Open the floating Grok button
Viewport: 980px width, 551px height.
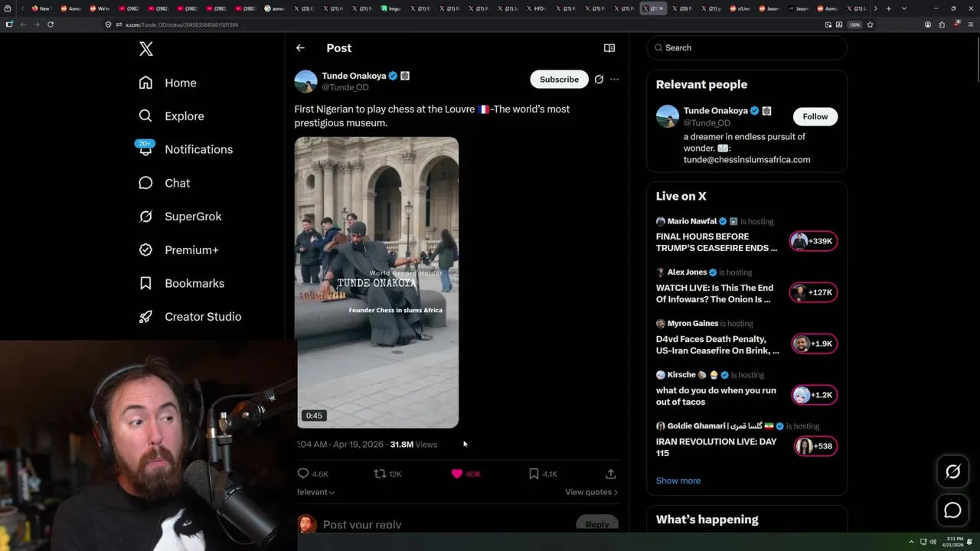[952, 472]
